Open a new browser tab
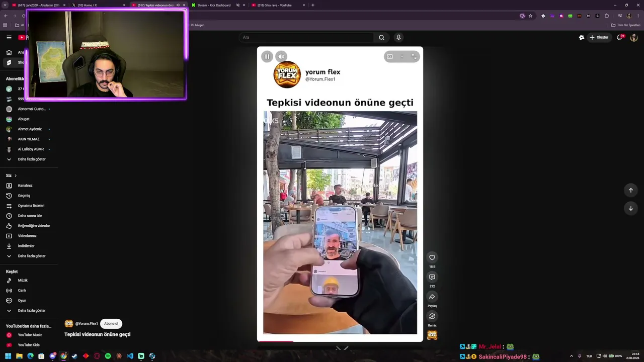This screenshot has height=362, width=644. click(313, 5)
